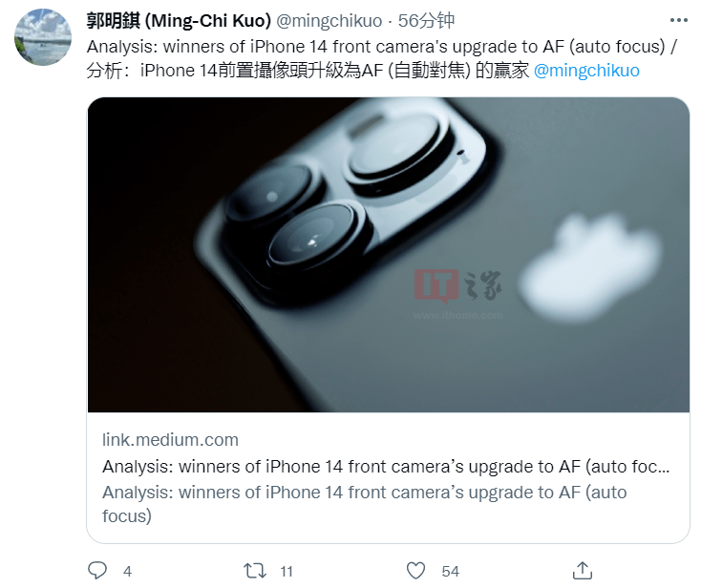Click the gray @mingchikuo handle beside name
The image size is (701, 588).
(329, 21)
